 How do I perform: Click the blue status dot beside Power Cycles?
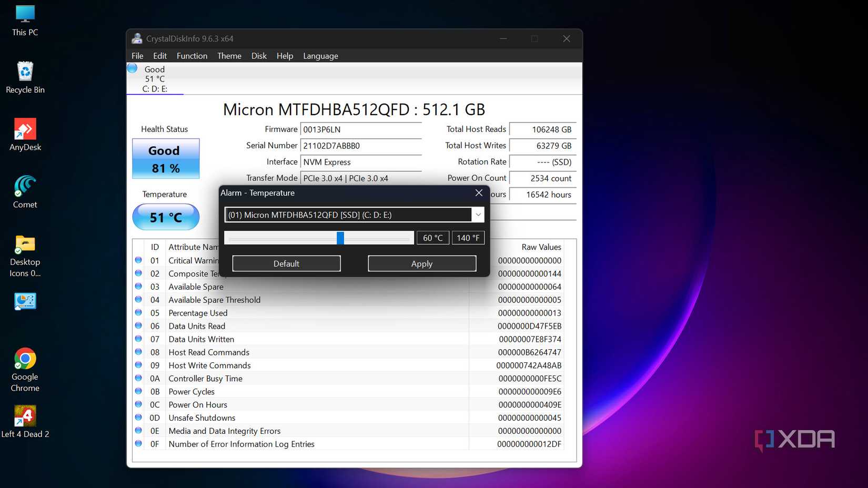click(138, 391)
